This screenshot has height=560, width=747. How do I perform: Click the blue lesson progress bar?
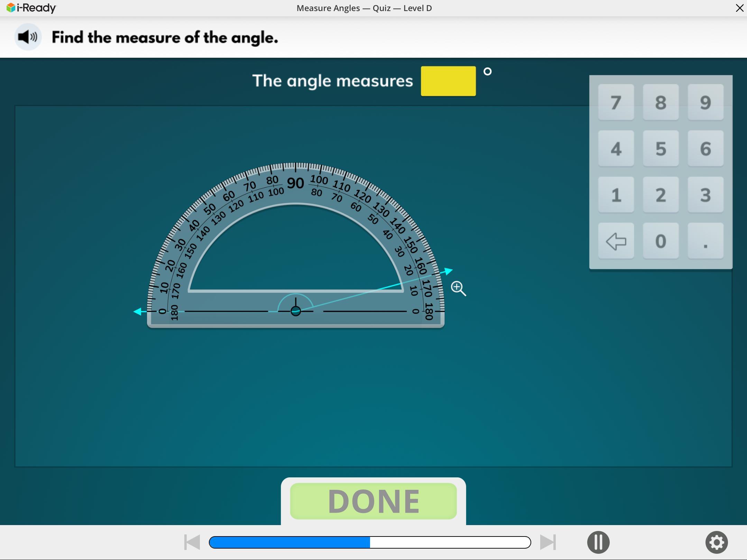(369, 542)
